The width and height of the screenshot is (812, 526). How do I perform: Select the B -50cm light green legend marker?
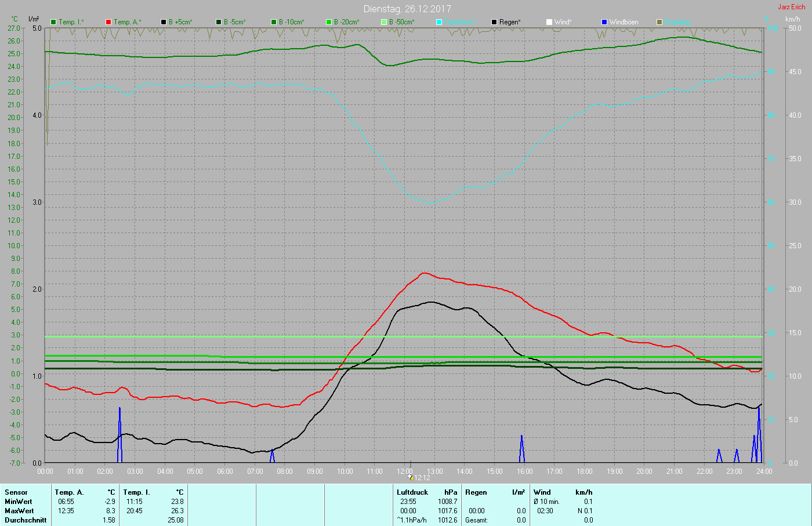coord(384,22)
